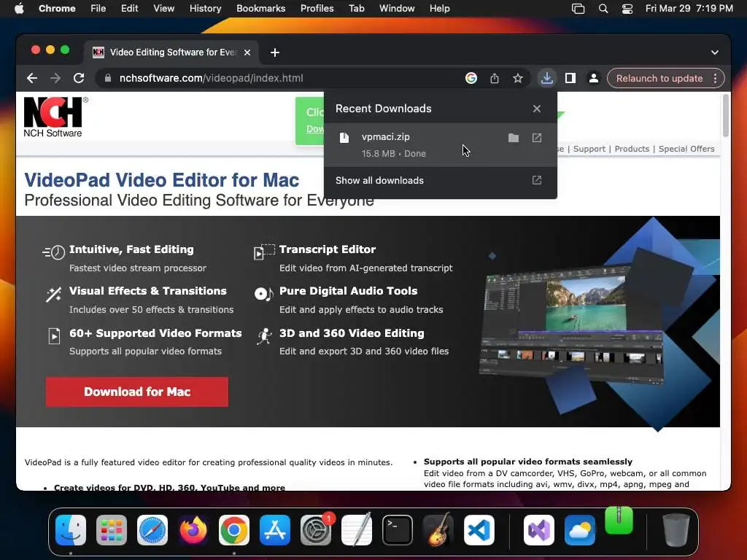747x560 pixels.
Task: Open a new browser tab
Action: (275, 52)
